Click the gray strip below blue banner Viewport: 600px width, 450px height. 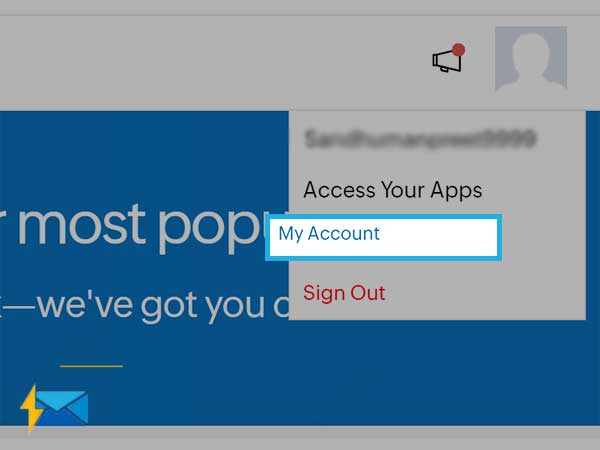click(x=300, y=438)
